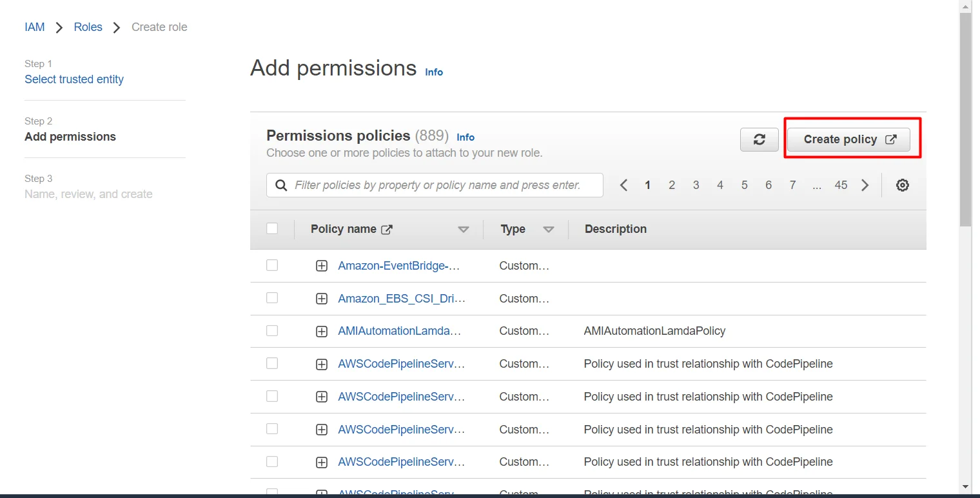
Task: Open the IAM breadcrumb link
Action: coord(35,27)
